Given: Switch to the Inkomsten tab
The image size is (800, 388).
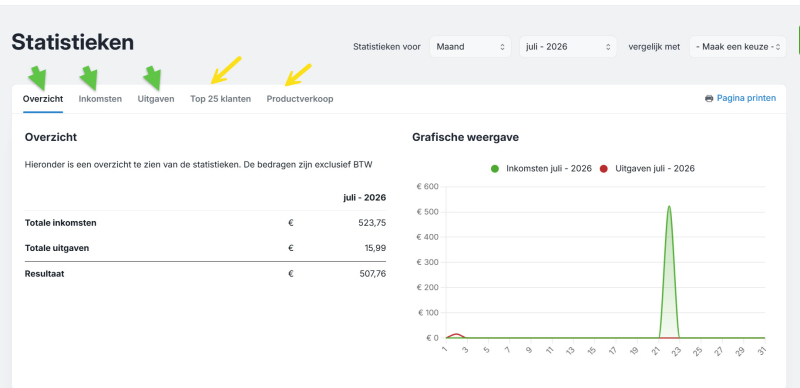Looking at the screenshot, I should (x=100, y=99).
